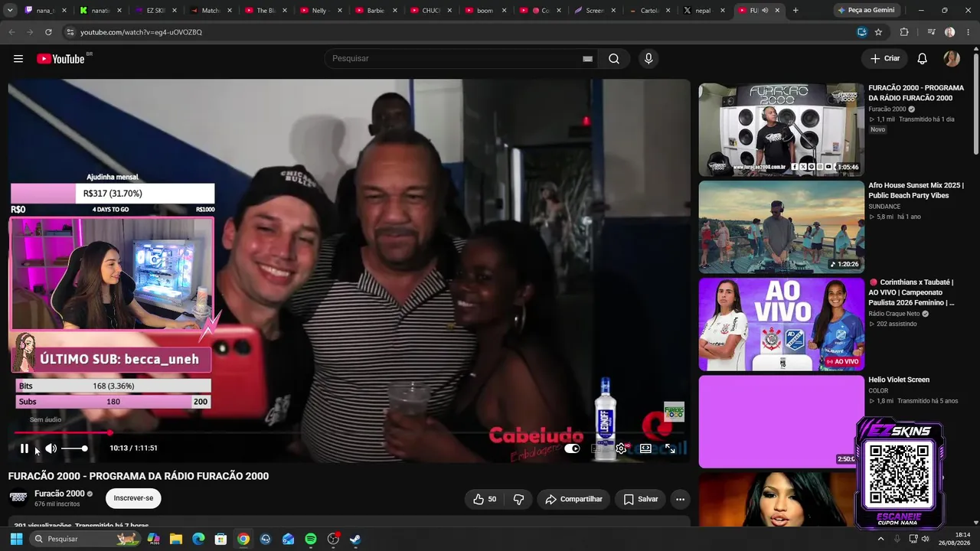
Task: Click the address bar URL
Action: (x=141, y=32)
